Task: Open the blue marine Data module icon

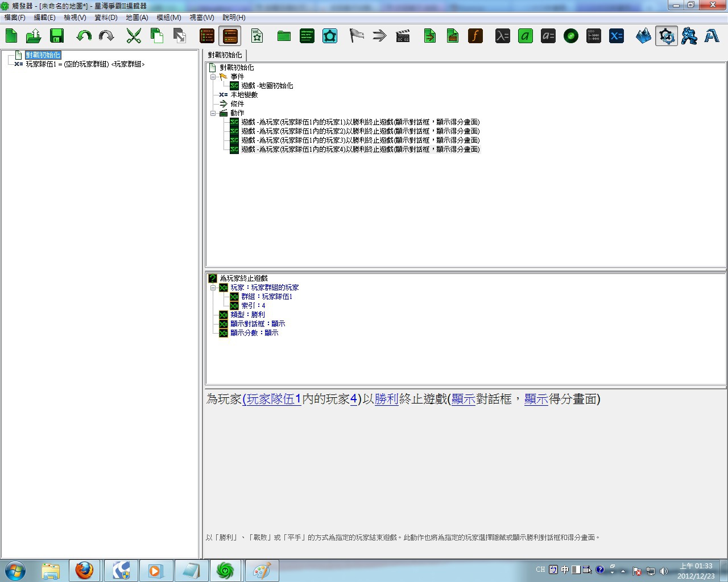Action: pyautogui.click(x=689, y=36)
